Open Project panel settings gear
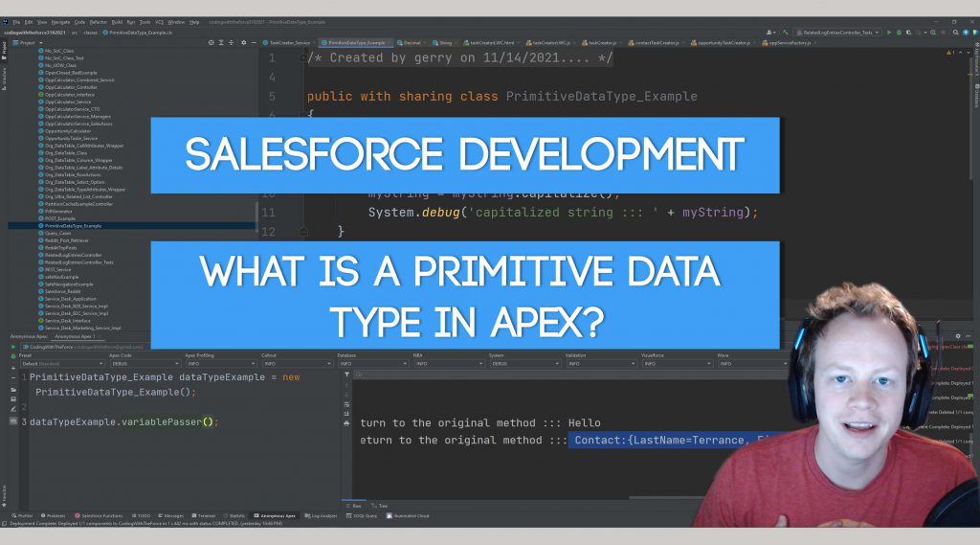 point(244,42)
